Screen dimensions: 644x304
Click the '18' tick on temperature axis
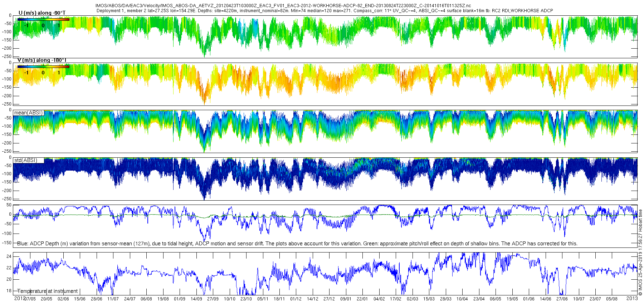pyautogui.click(x=9, y=291)
